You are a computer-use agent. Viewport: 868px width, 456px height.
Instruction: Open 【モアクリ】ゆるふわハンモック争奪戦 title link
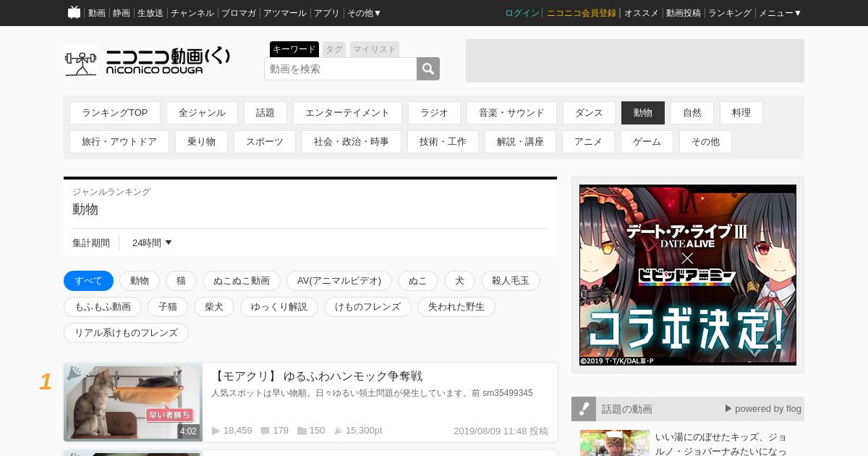pyautogui.click(x=317, y=376)
